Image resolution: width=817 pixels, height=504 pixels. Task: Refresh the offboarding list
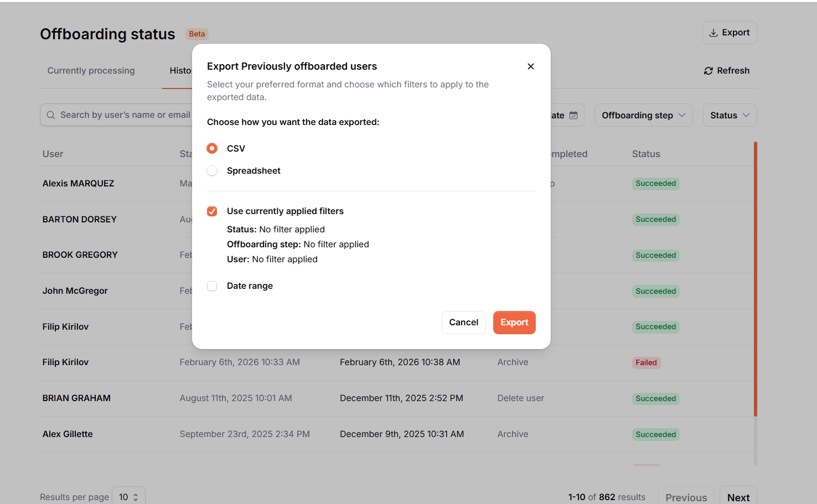point(727,71)
